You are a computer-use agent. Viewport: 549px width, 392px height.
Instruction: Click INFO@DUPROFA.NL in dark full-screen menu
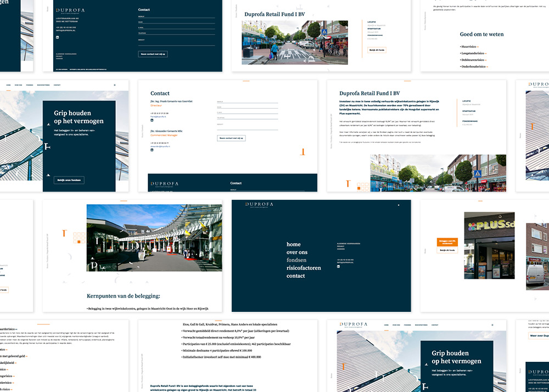pos(345,262)
